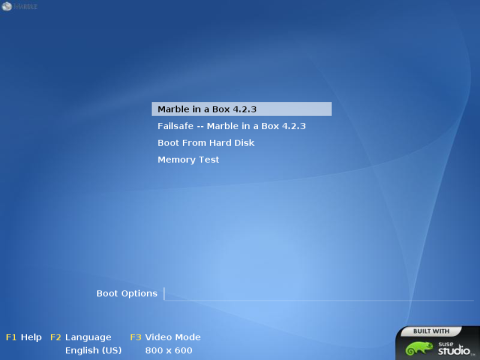
Task: Click the English (US) language value
Action: [93, 350]
